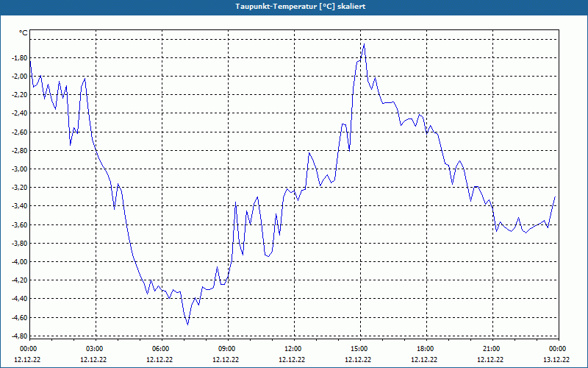Click the chart title Taupunkt-Temperatur [°C] skaliert
Viewport: 588px width, 368px height.
click(301, 7)
